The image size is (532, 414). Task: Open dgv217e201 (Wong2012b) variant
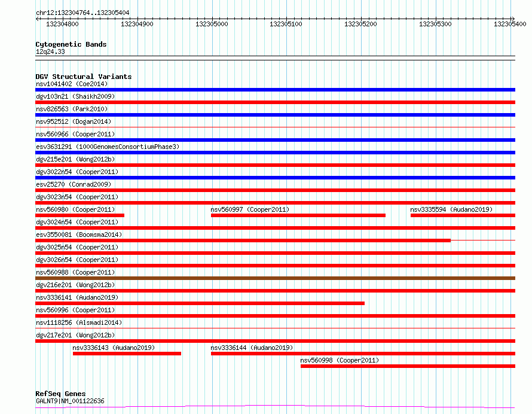click(x=75, y=335)
